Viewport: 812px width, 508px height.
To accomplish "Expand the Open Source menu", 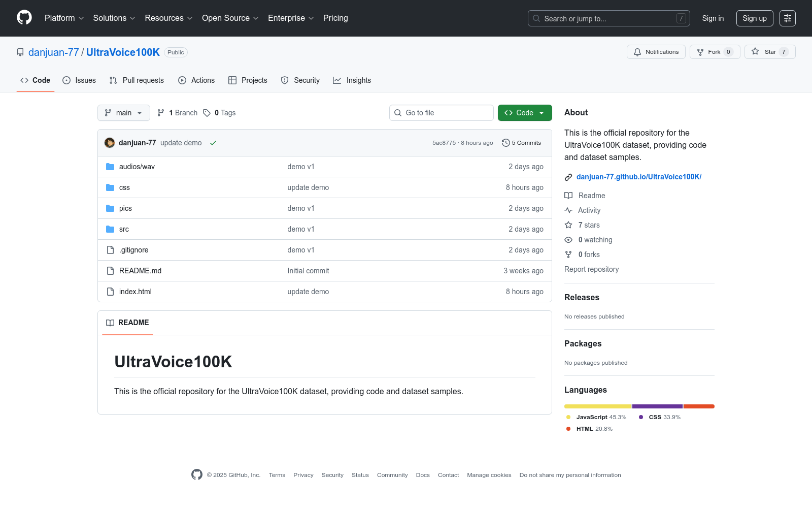I will point(230,18).
